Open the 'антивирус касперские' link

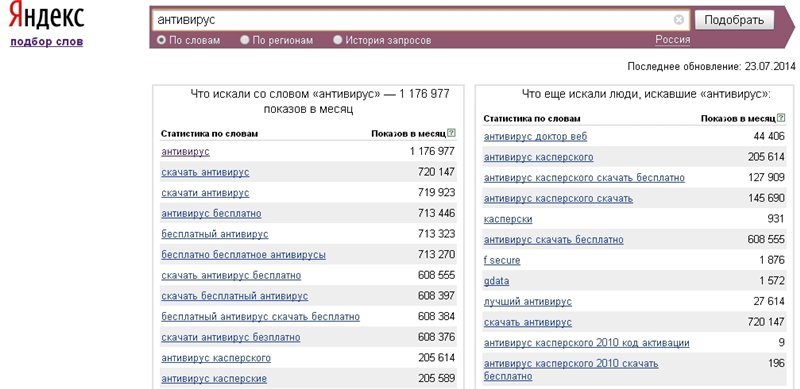pyautogui.click(x=214, y=379)
